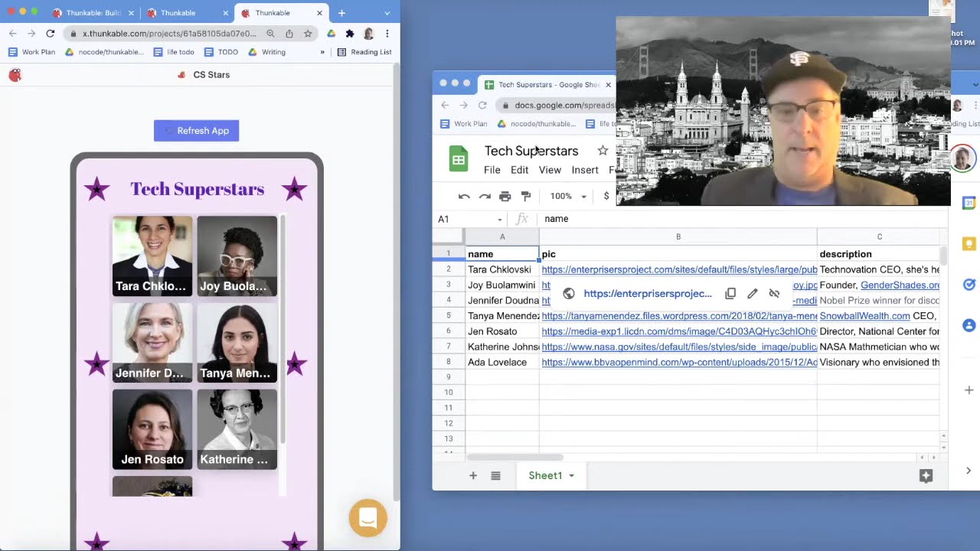
Task: Open the Explore button in Sheets
Action: pos(926,476)
